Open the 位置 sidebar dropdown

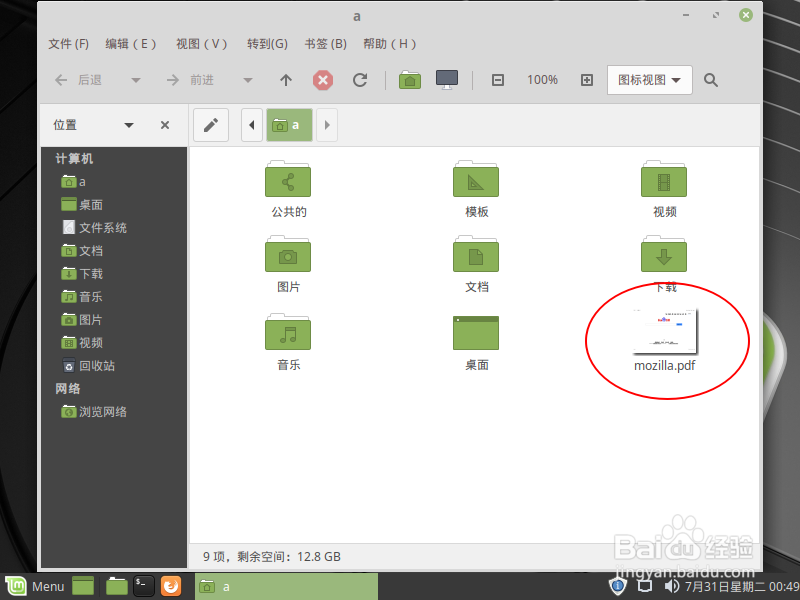[x=129, y=125]
